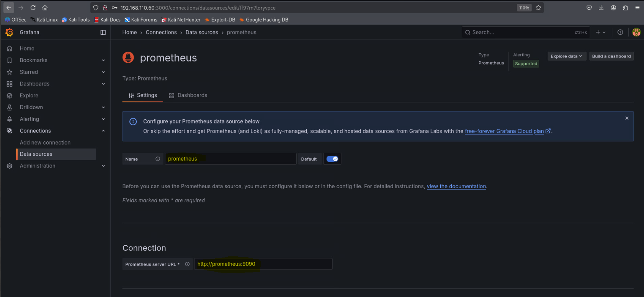Open Explore from the sidebar
The width and height of the screenshot is (644, 297).
coord(29,96)
